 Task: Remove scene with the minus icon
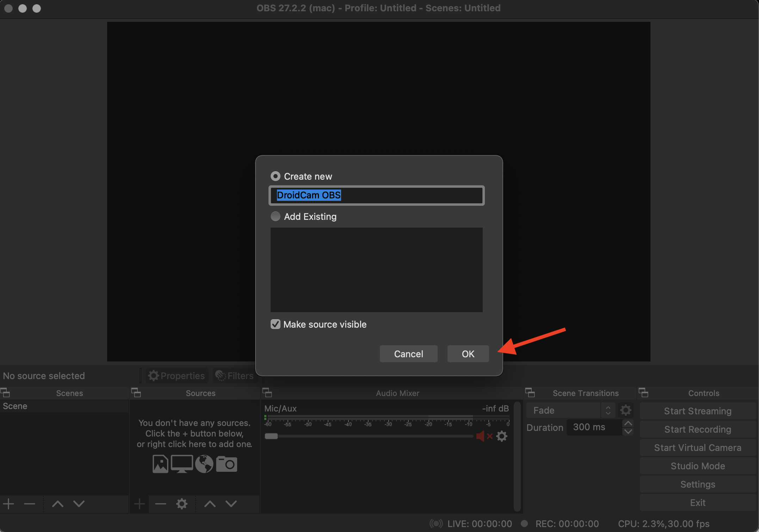point(30,504)
